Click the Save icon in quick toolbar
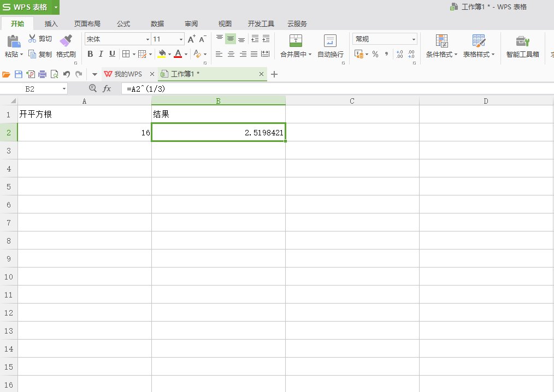Image resolution: width=554 pixels, height=392 pixels. point(18,74)
